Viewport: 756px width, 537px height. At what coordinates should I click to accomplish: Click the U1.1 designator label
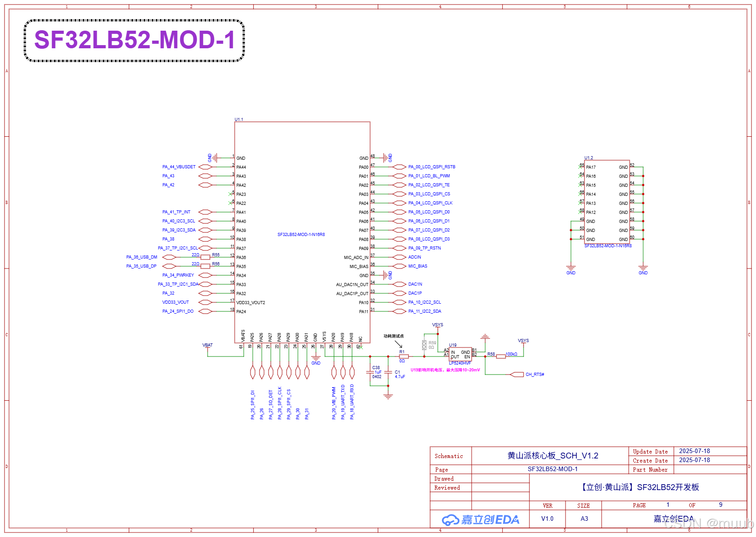coord(239,120)
